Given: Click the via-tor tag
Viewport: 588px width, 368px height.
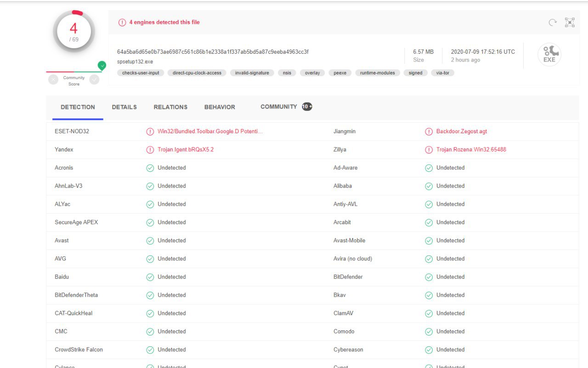Looking at the screenshot, I should click(443, 73).
